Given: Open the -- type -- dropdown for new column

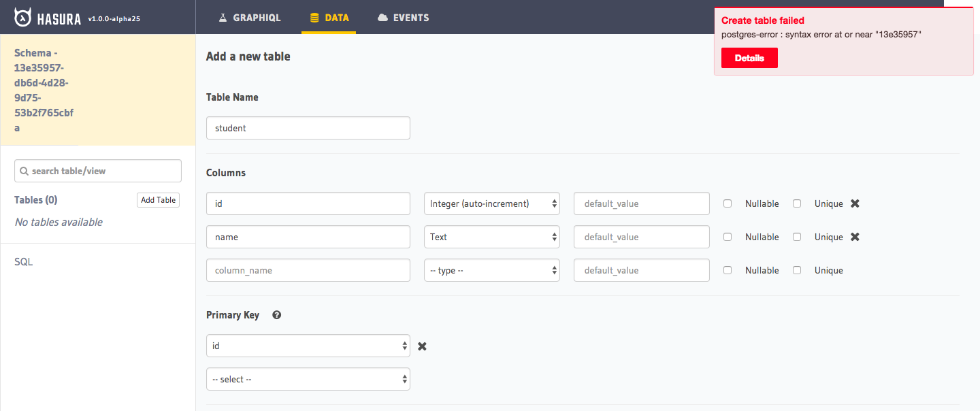Looking at the screenshot, I should [491, 269].
